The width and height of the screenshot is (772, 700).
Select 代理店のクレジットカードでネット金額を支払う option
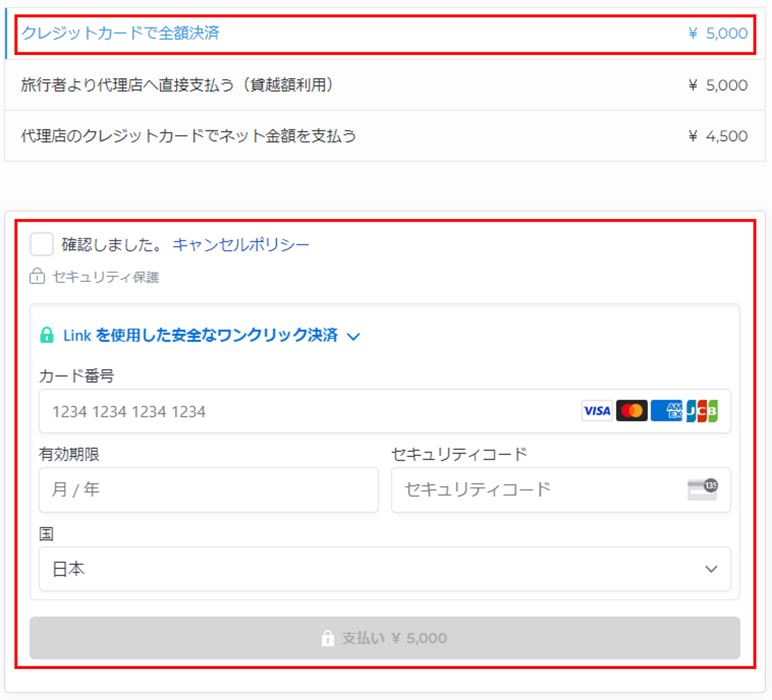[x=385, y=136]
